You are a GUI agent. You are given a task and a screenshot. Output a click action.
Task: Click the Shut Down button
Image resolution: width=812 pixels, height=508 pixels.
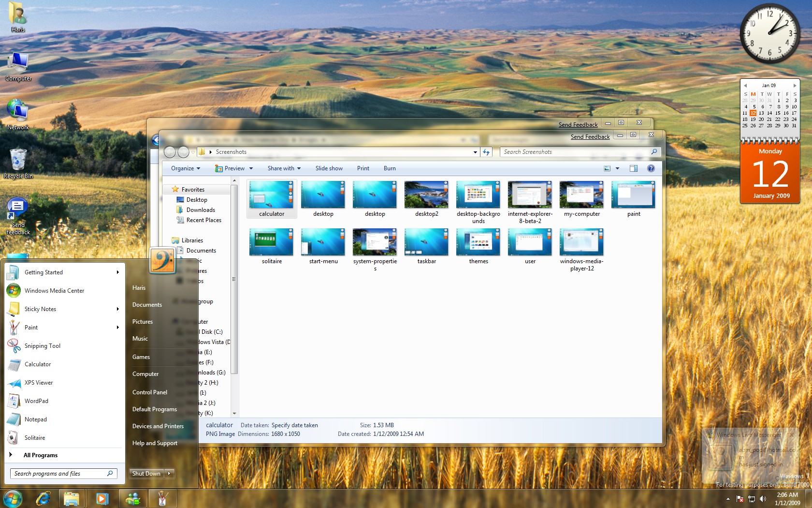click(x=146, y=474)
